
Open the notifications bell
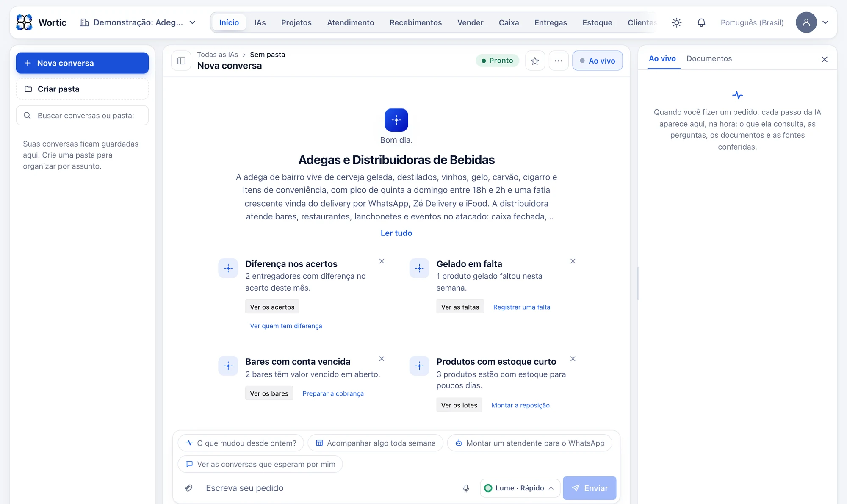point(701,22)
